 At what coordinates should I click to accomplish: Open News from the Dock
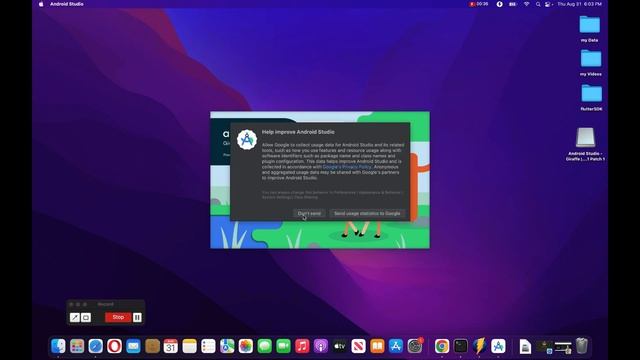pos(358,346)
